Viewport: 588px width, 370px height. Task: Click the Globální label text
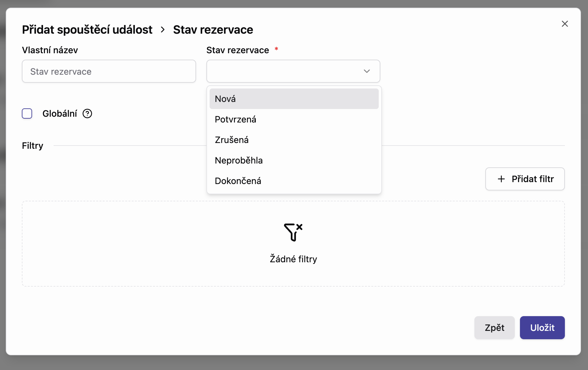[60, 114]
